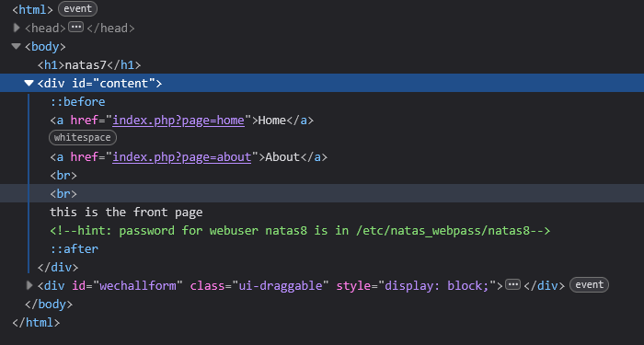The height and width of the screenshot is (345, 644).
Task: Select 'this is the front page' text node
Action: (127, 213)
